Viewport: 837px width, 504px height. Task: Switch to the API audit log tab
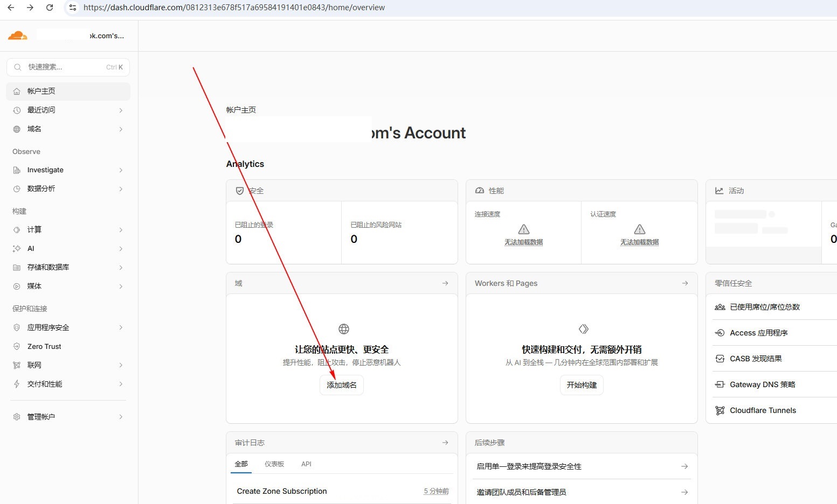coord(306,464)
